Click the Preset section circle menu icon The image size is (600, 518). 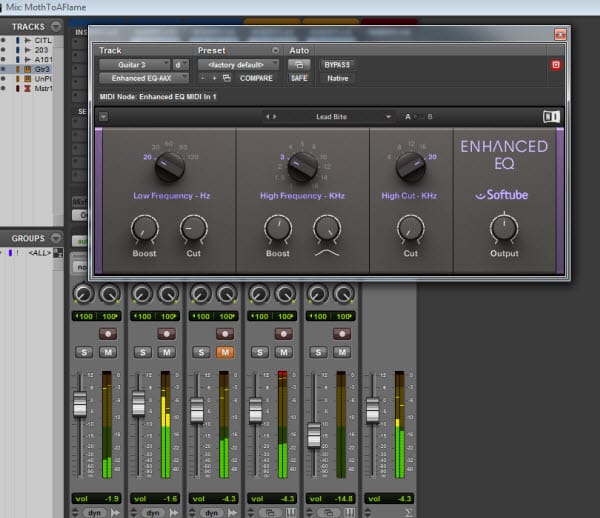coord(275,50)
